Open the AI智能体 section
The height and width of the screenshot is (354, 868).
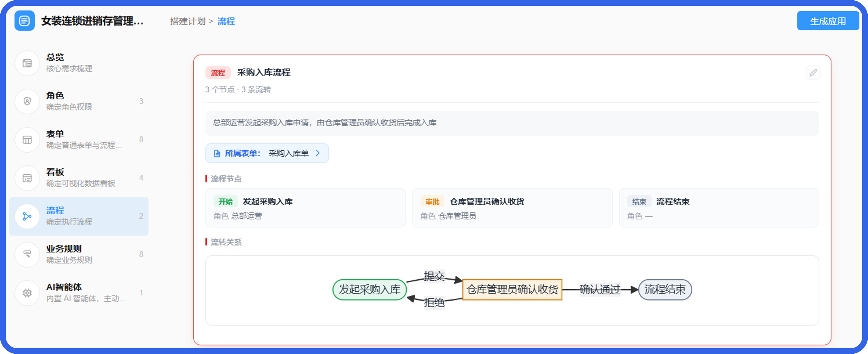click(79, 293)
